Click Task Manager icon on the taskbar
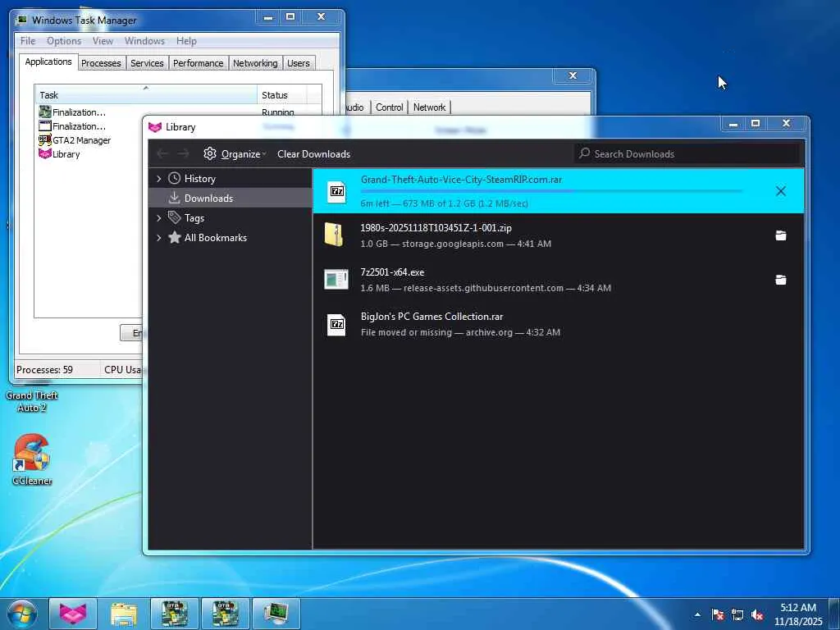 pos(276,614)
